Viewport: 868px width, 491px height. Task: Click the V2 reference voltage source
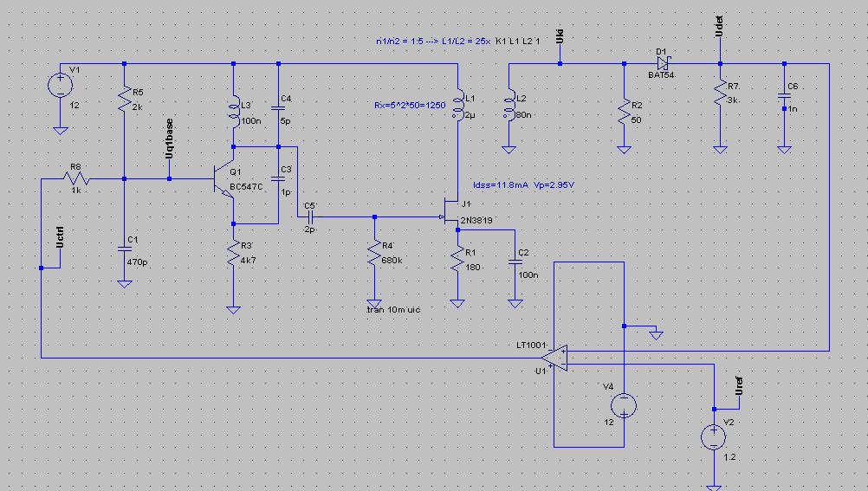(714, 436)
